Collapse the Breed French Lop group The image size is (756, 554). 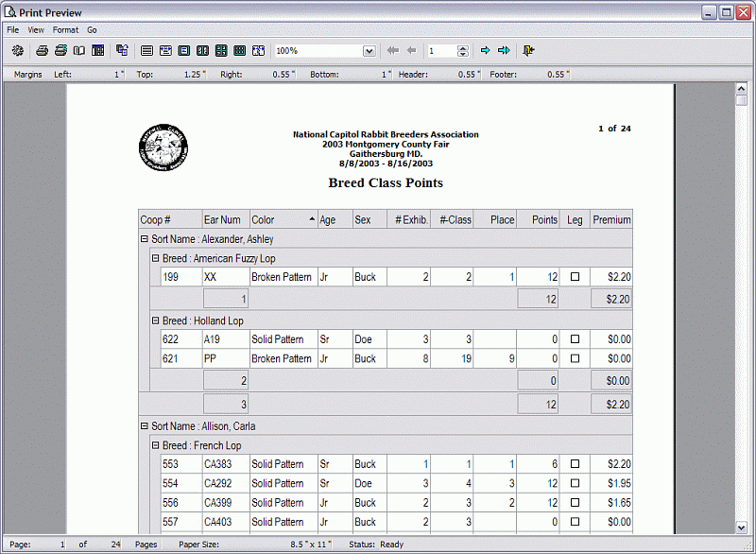155,445
